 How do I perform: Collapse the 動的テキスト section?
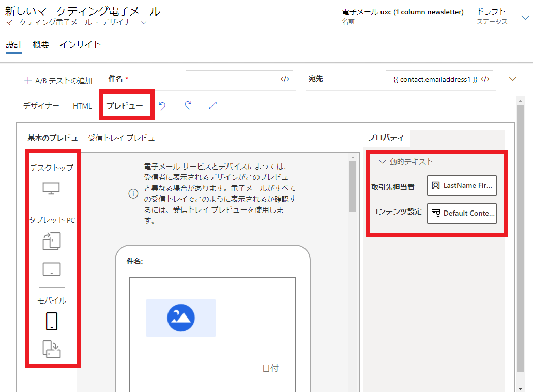pos(383,162)
